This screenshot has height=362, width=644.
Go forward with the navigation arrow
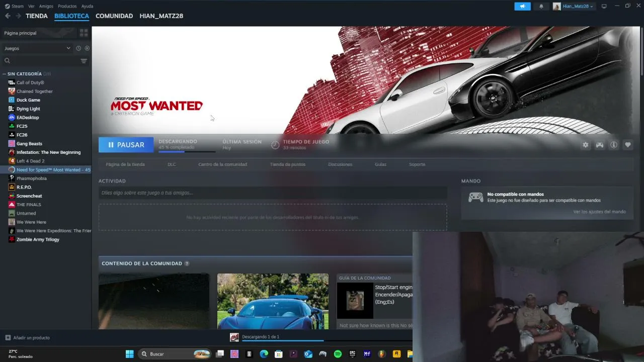pos(19,16)
